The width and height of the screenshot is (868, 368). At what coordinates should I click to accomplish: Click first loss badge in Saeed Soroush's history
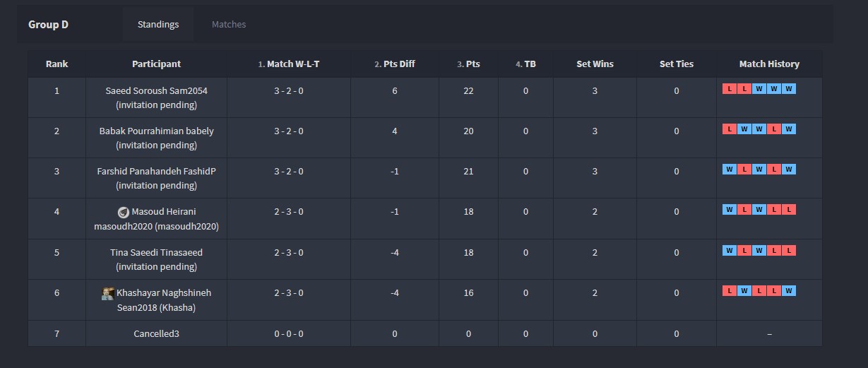[x=729, y=89]
